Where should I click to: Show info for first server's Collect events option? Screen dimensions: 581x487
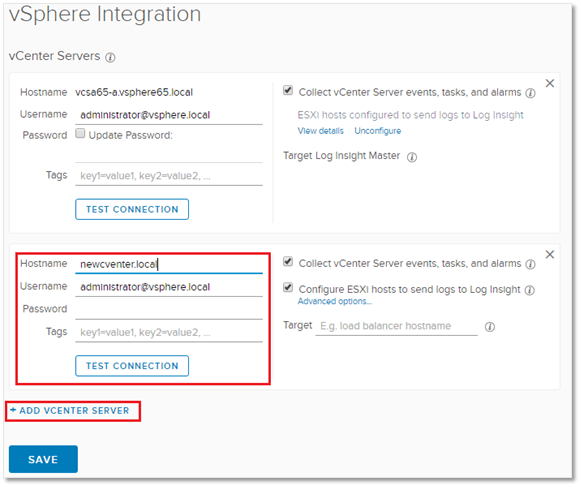click(x=531, y=93)
